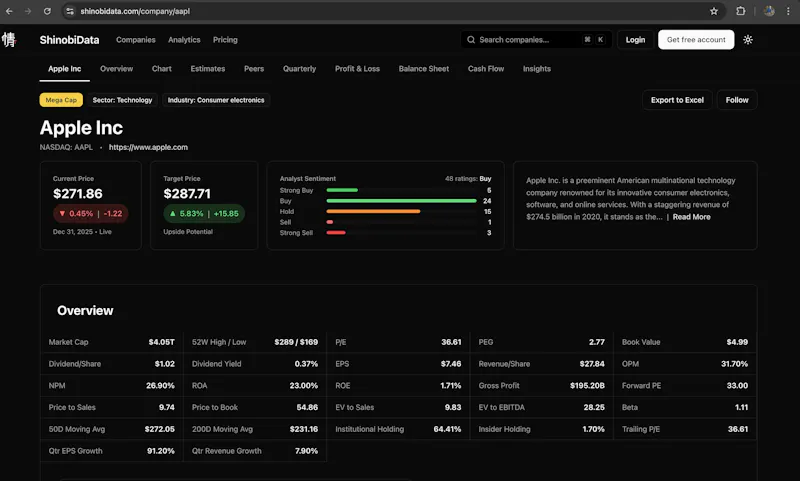
Task: Click the Qtr EPS Growth 91.20% value
Action: click(161, 451)
